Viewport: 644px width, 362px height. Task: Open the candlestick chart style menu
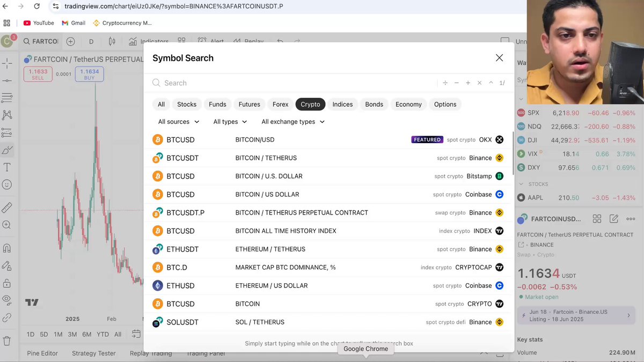coord(112,41)
